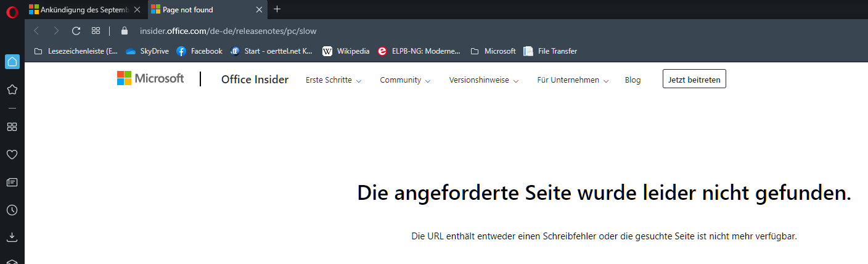This screenshot has width=868, height=264.
Task: Open Bookmarks star in Opera sidebar
Action: (x=12, y=89)
